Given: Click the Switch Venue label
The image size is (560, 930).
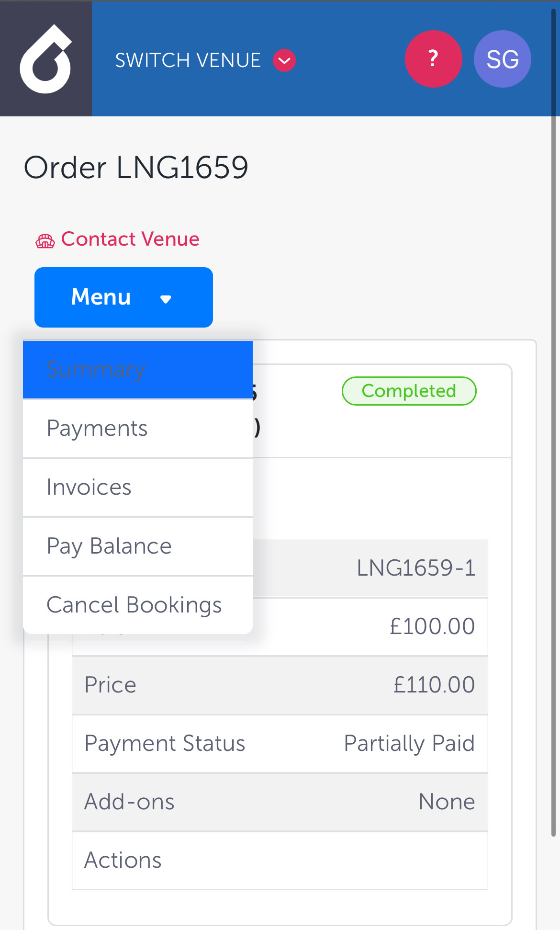Looking at the screenshot, I should point(188,60).
